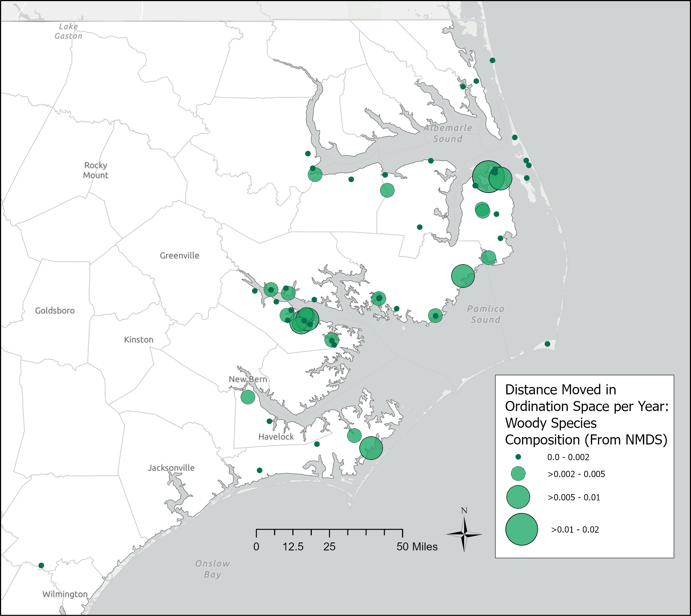Select the >0.002 - 0.005 legend circle
The width and height of the screenshot is (691, 616).
click(x=518, y=473)
